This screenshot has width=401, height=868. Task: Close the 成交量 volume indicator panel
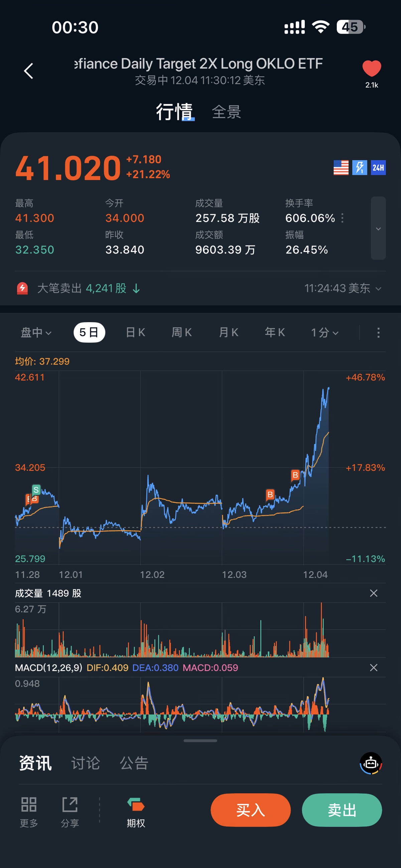pyautogui.click(x=373, y=593)
